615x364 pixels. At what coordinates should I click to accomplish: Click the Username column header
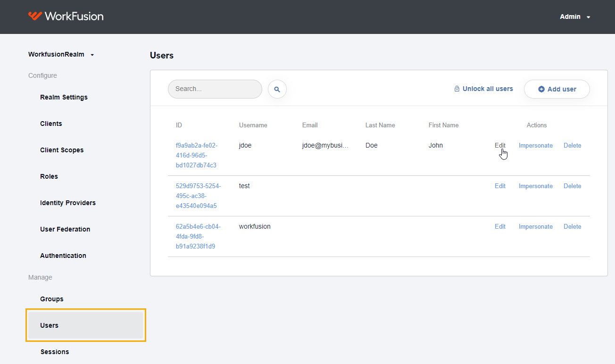pyautogui.click(x=253, y=125)
